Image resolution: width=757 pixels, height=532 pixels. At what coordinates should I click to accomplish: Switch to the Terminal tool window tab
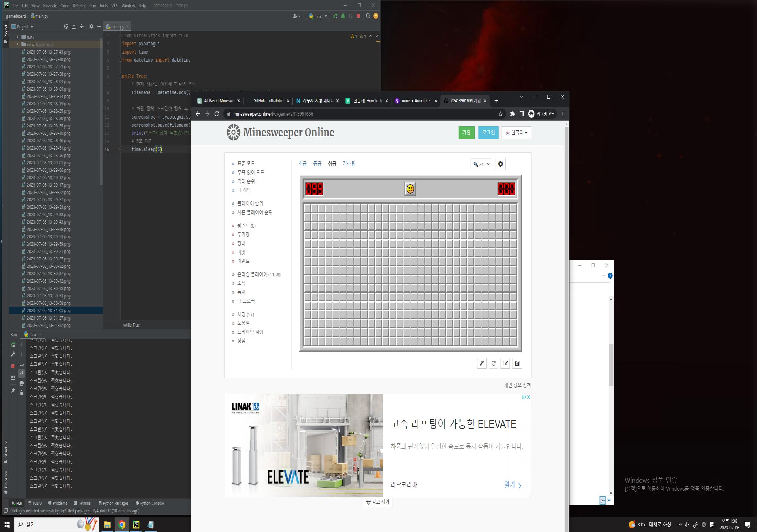(82, 503)
